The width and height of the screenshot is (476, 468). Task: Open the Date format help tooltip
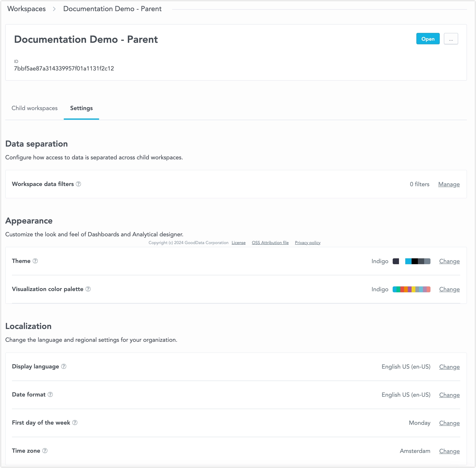tap(50, 395)
